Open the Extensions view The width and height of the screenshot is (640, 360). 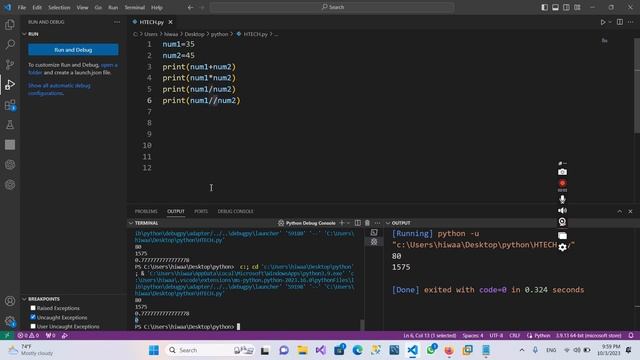tap(10, 105)
